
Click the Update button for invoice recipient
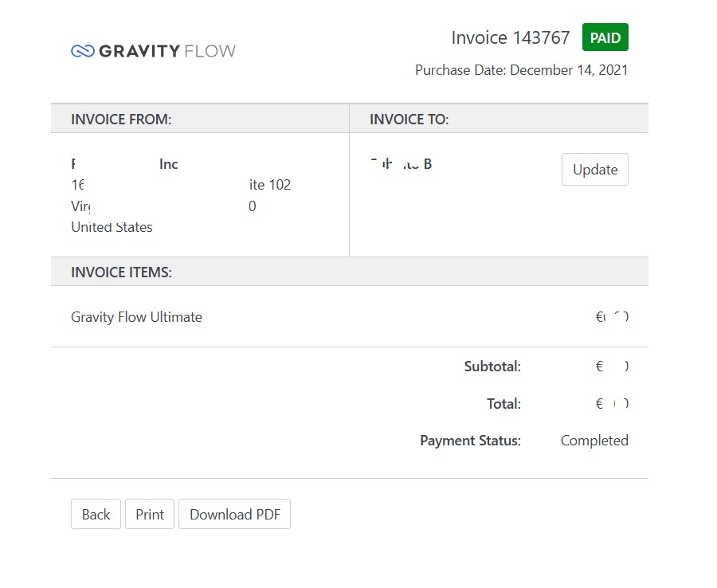(x=594, y=169)
